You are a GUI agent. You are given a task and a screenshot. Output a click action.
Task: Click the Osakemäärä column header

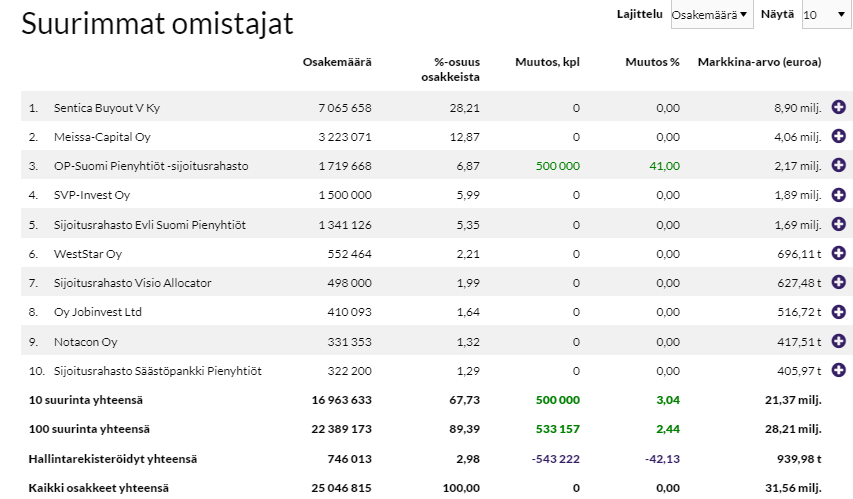[336, 62]
